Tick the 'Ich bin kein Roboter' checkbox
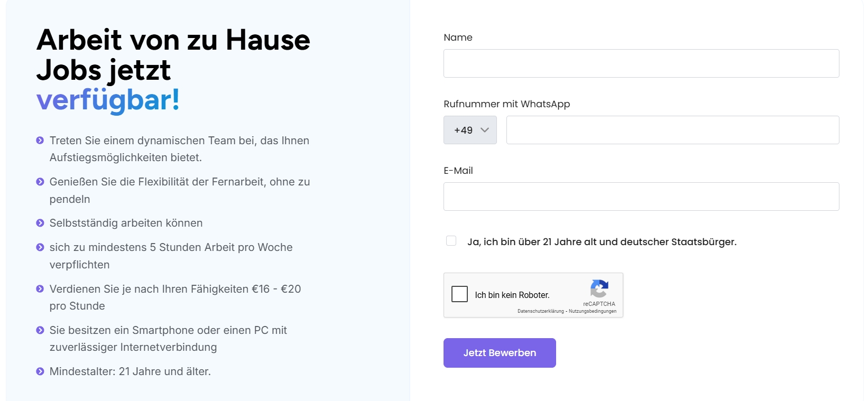868x401 pixels. 459,294
